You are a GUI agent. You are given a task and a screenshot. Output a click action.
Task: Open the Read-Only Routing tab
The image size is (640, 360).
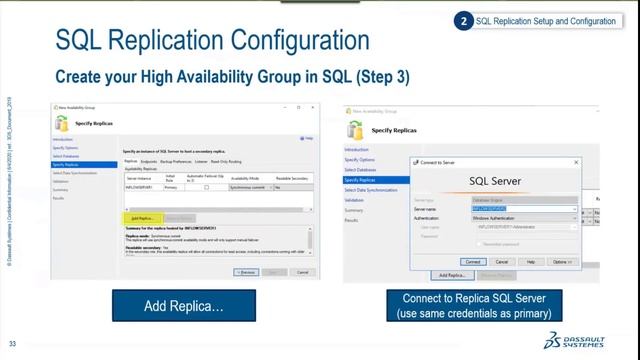point(226,162)
